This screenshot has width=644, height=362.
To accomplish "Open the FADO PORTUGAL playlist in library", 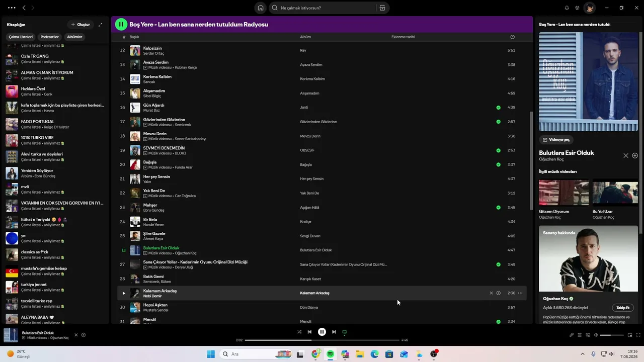I will [55, 124].
